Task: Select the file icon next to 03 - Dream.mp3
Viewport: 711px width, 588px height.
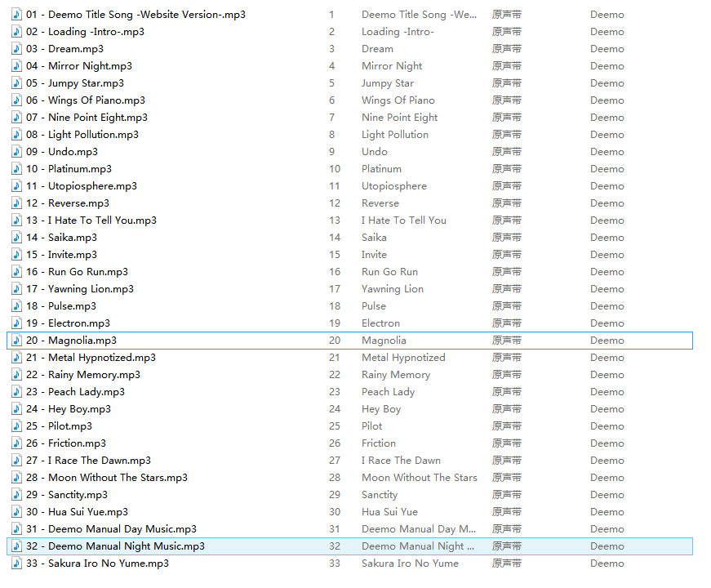Action: (x=16, y=48)
